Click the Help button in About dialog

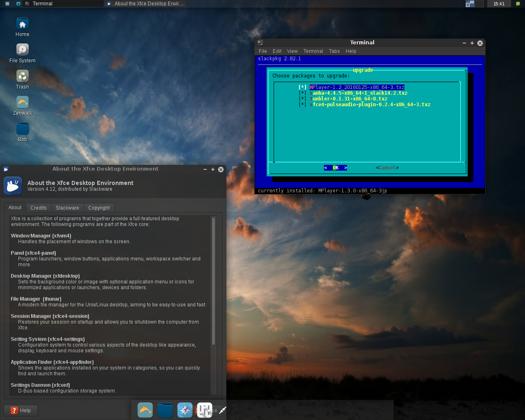tap(21, 411)
